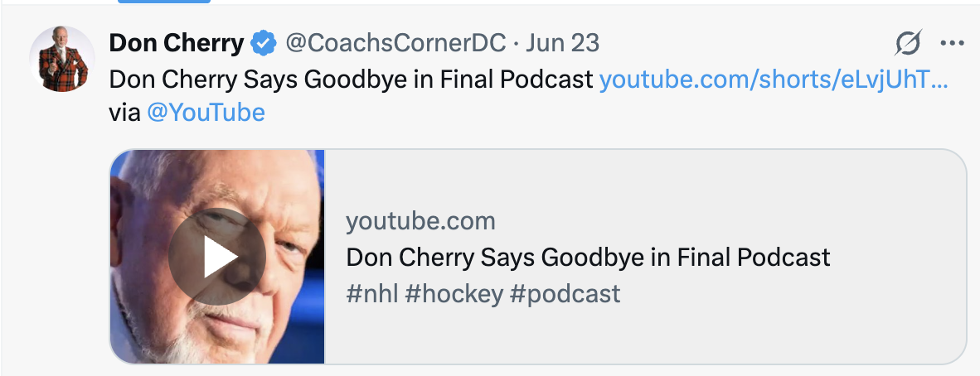Open the three-dot more options menu

coord(951,43)
